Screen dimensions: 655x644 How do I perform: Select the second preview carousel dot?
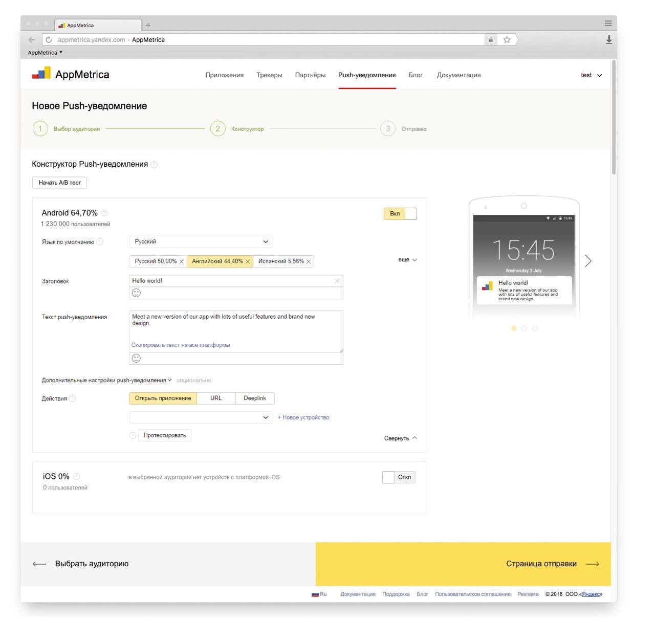(524, 328)
